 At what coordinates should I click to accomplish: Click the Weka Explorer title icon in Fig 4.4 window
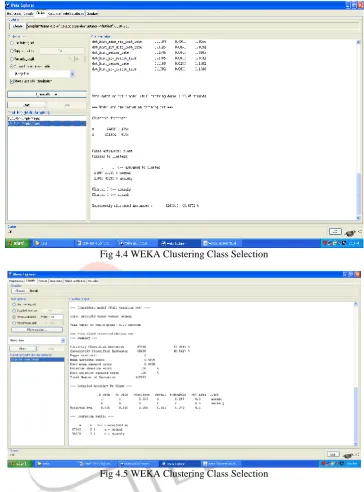[8, 5]
